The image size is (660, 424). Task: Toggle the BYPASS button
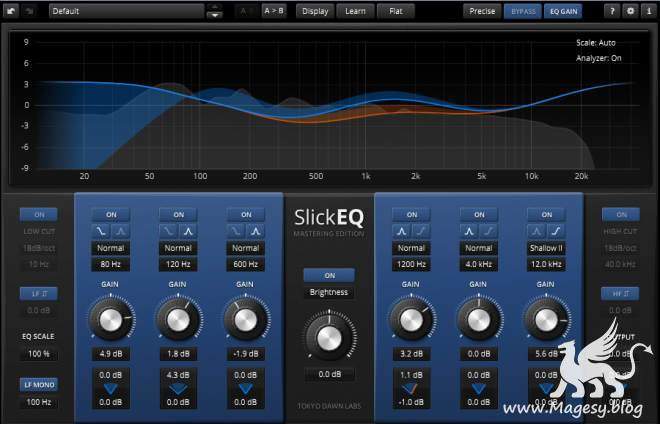tap(523, 11)
